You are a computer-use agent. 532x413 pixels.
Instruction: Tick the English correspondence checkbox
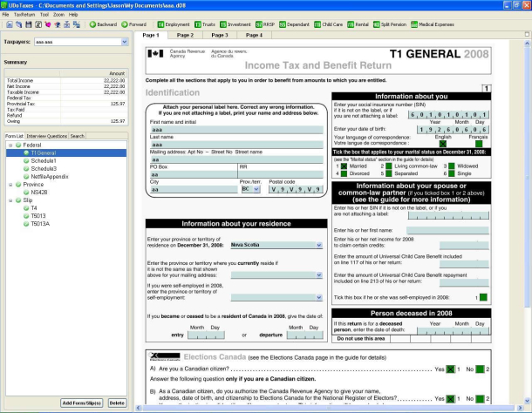(443, 144)
